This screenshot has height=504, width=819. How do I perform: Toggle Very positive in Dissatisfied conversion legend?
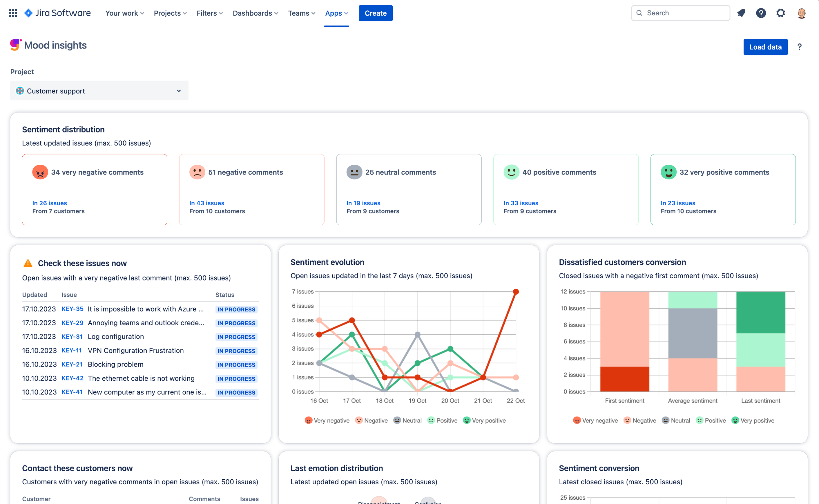click(753, 420)
